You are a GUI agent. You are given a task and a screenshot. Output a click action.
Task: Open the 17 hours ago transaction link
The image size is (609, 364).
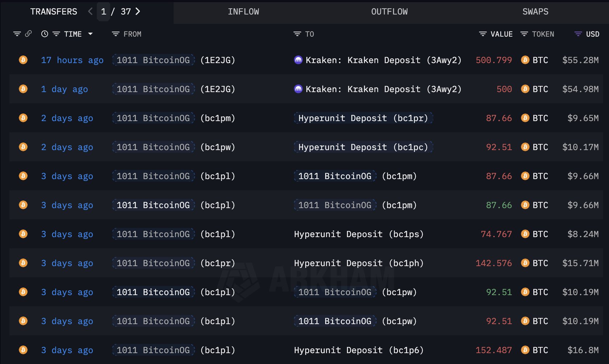pos(72,60)
